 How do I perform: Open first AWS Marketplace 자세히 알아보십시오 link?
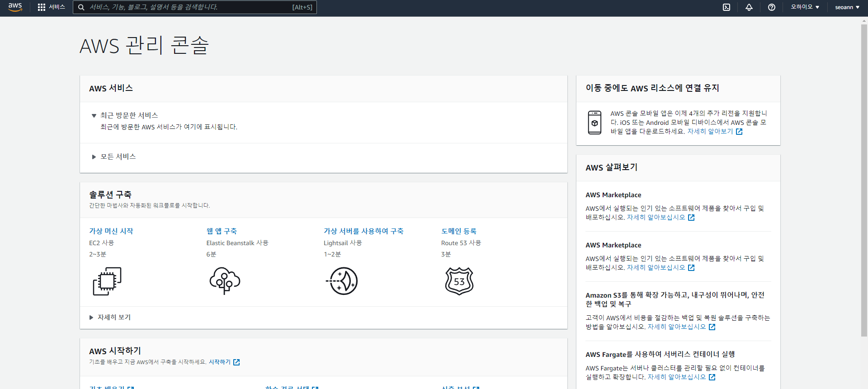tap(656, 218)
